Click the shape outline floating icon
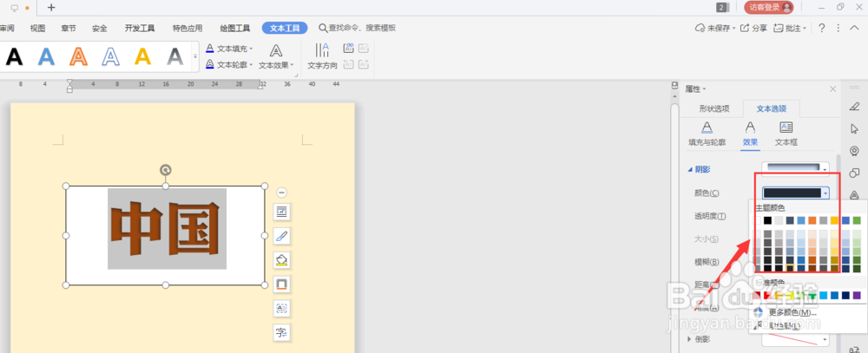The height and width of the screenshot is (353, 868). [282, 284]
